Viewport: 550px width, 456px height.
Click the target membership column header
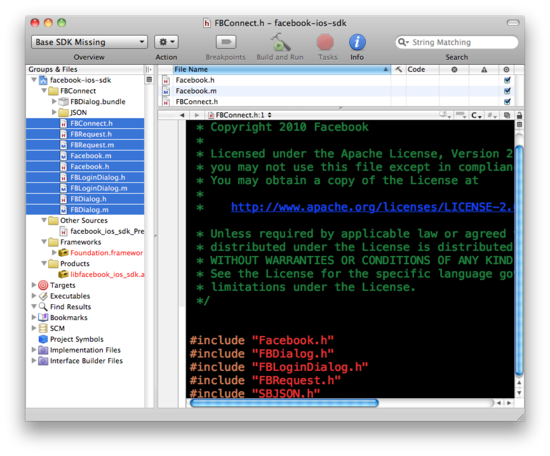pos(507,69)
